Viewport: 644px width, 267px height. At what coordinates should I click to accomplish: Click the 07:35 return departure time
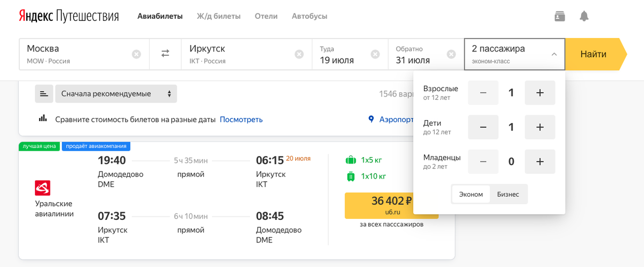point(112,216)
